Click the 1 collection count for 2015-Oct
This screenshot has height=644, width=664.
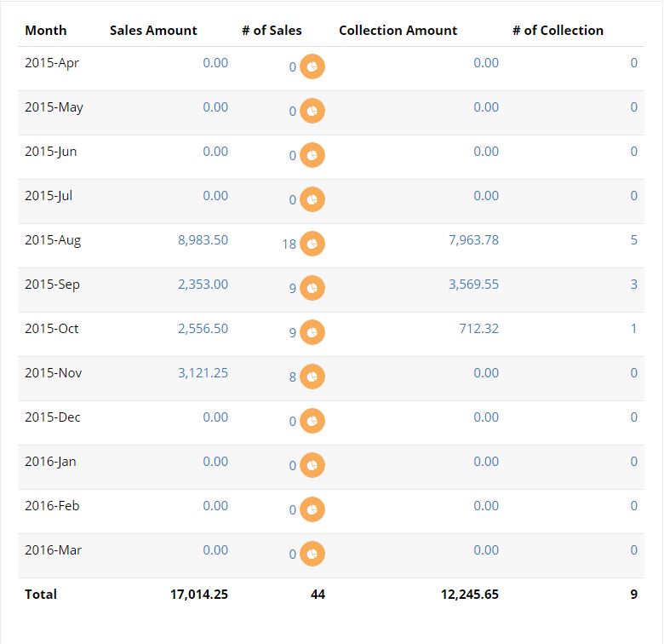tap(634, 329)
